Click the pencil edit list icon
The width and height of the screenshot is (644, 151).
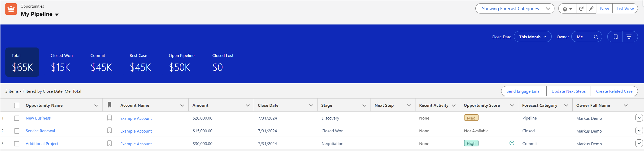pos(591,9)
